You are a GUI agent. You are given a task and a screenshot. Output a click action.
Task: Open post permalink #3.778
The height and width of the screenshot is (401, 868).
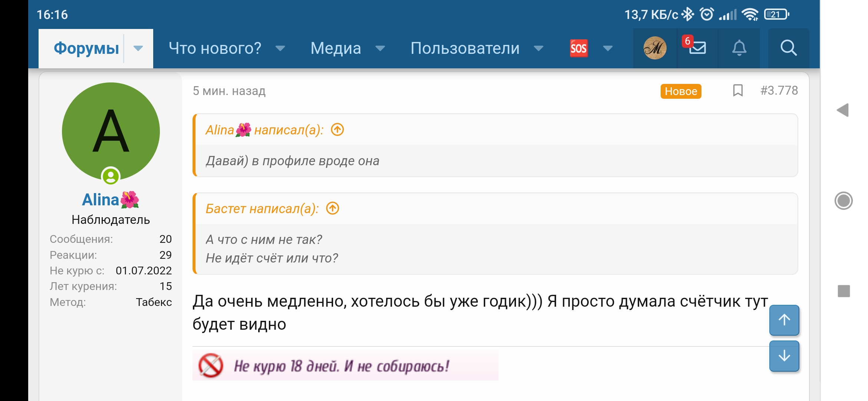pyautogui.click(x=779, y=91)
